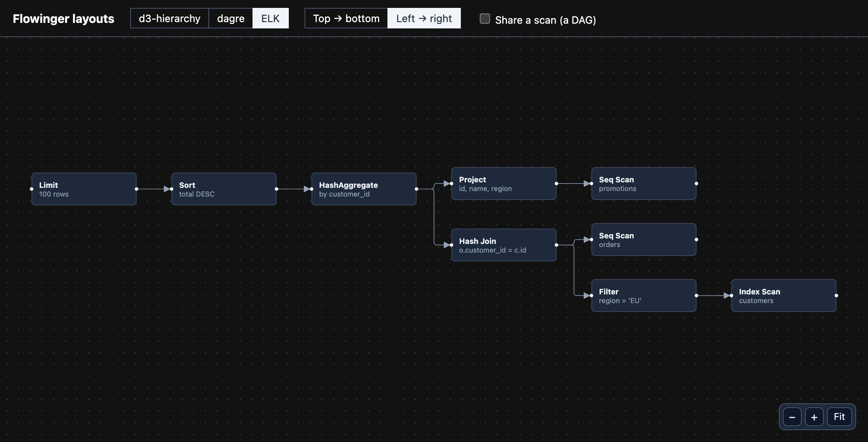Viewport: 868px width, 442px height.
Task: Click the 'id, name, region' text
Action: click(485, 189)
